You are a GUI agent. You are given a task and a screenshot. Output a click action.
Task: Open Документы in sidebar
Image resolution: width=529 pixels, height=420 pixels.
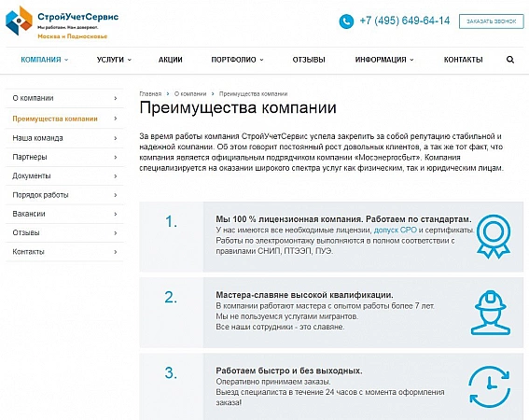64,175
